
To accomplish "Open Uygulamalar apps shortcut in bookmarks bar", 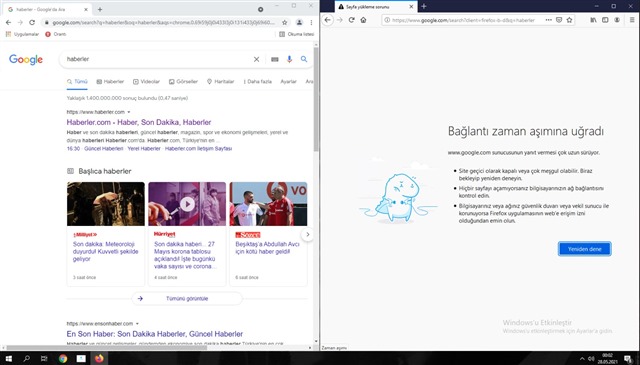I will coord(22,34).
